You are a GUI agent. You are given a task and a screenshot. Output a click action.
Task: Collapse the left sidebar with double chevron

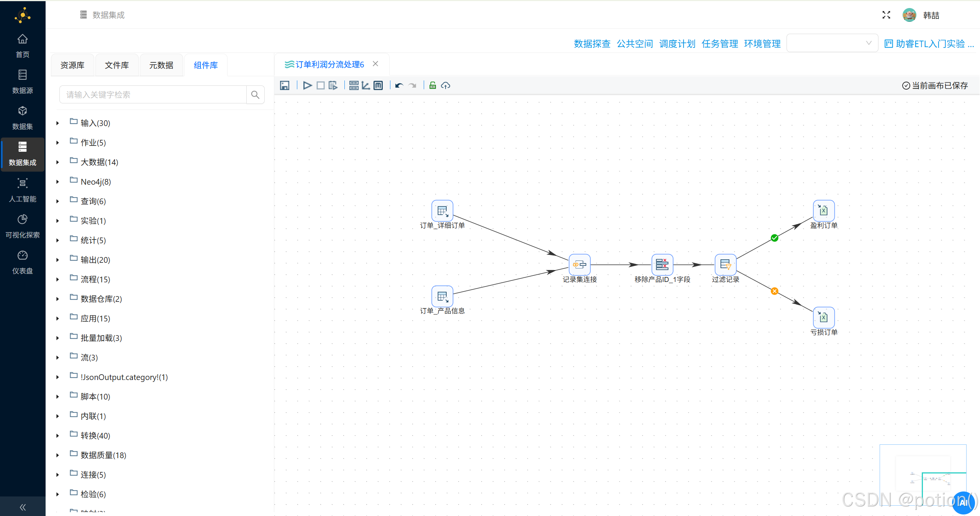click(x=23, y=507)
